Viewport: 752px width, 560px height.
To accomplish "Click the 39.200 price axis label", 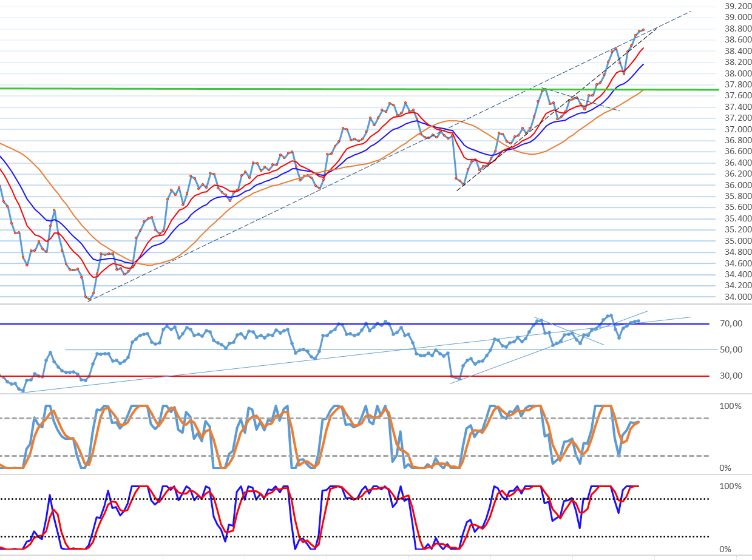I will pyautogui.click(x=739, y=6).
